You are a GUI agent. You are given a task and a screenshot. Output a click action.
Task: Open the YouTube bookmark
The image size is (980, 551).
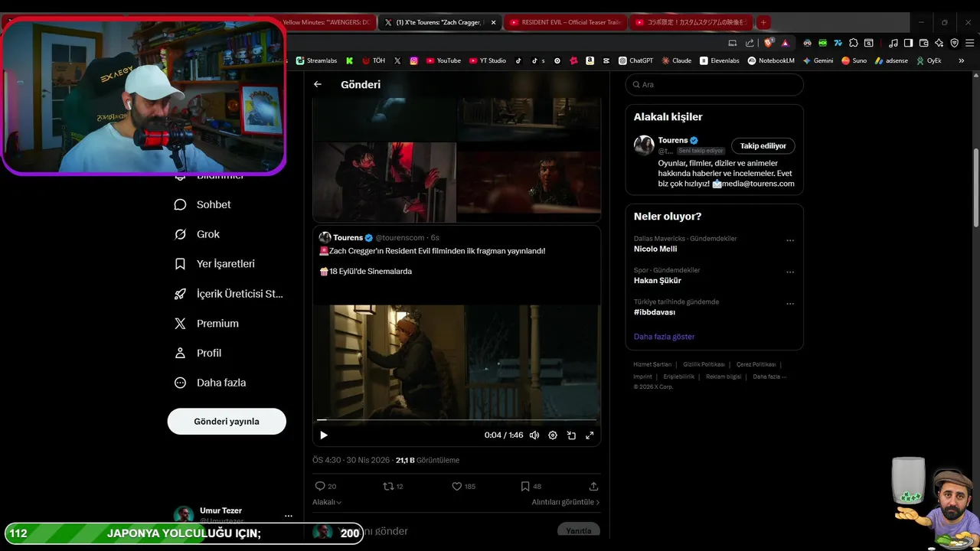click(443, 60)
